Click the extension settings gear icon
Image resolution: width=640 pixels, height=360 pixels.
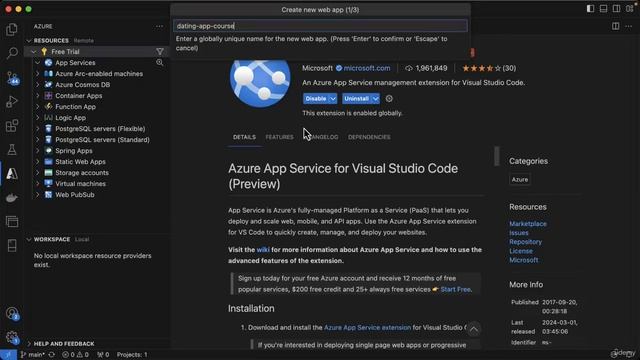point(389,99)
